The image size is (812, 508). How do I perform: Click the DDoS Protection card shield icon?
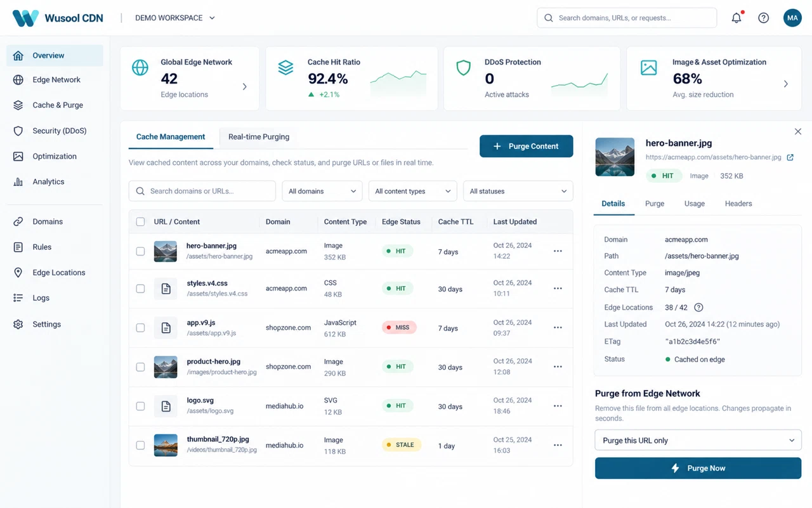(x=464, y=67)
